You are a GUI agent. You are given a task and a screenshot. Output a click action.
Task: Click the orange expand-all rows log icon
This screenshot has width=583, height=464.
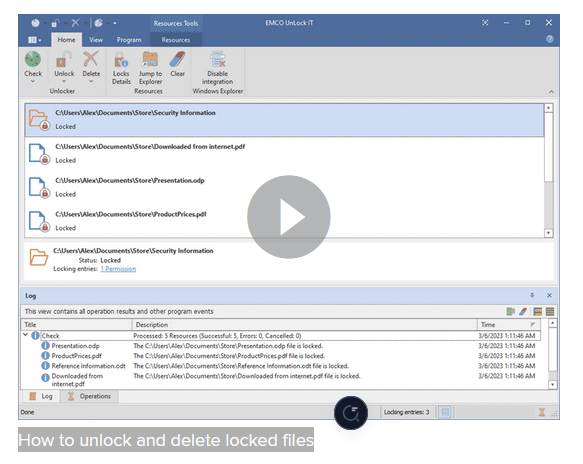538,312
